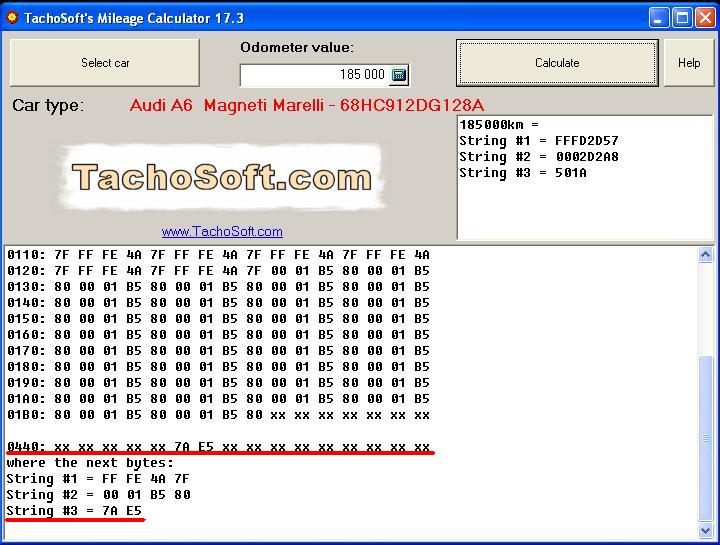Screen dimensions: 720x545
Task: Click hex dump row '0170:'
Action: pos(219,351)
